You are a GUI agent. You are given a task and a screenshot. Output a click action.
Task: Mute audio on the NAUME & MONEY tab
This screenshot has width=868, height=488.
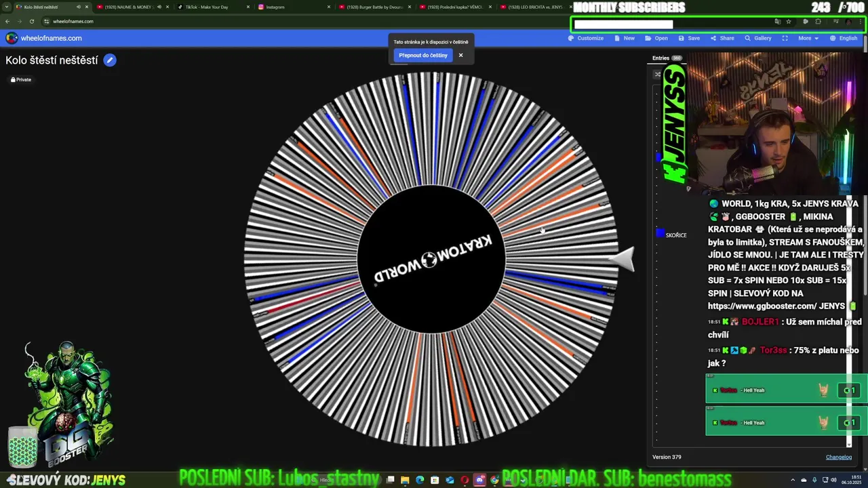159,7
